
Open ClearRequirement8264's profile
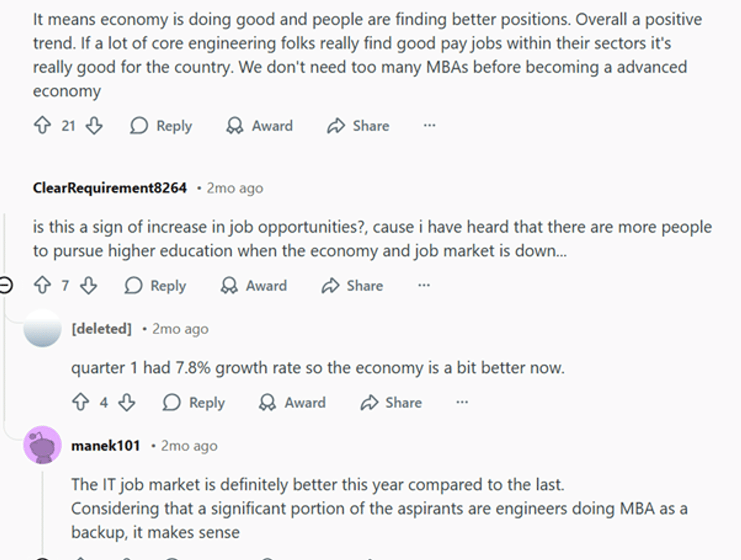[110, 188]
